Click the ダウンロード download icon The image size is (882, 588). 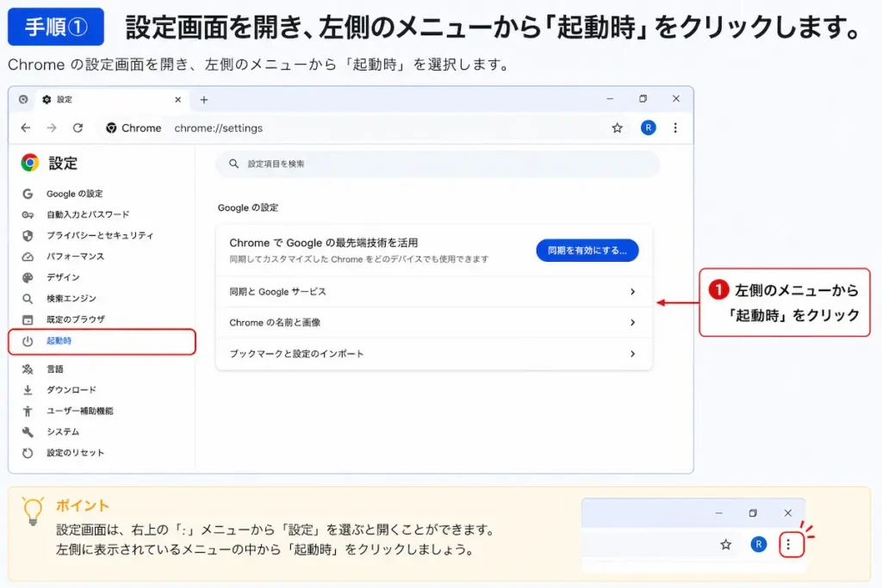(28, 390)
